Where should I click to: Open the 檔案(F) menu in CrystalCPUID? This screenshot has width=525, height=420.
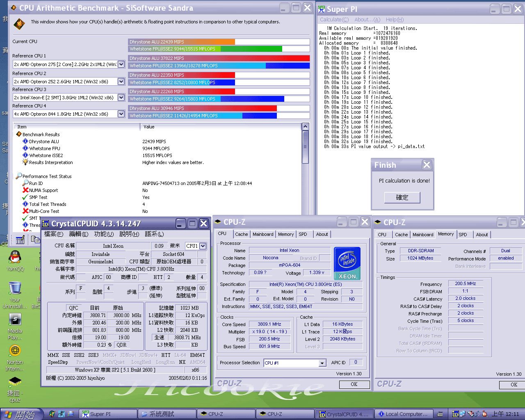click(54, 234)
